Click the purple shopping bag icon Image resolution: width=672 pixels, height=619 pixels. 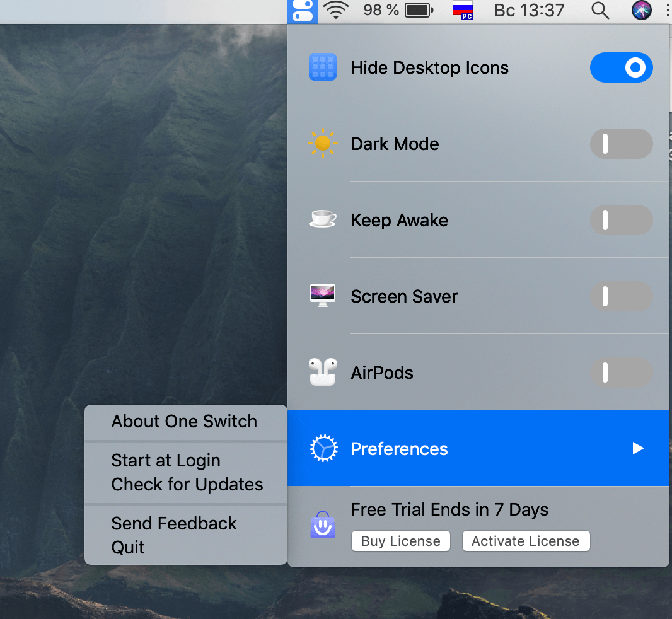pyautogui.click(x=323, y=524)
